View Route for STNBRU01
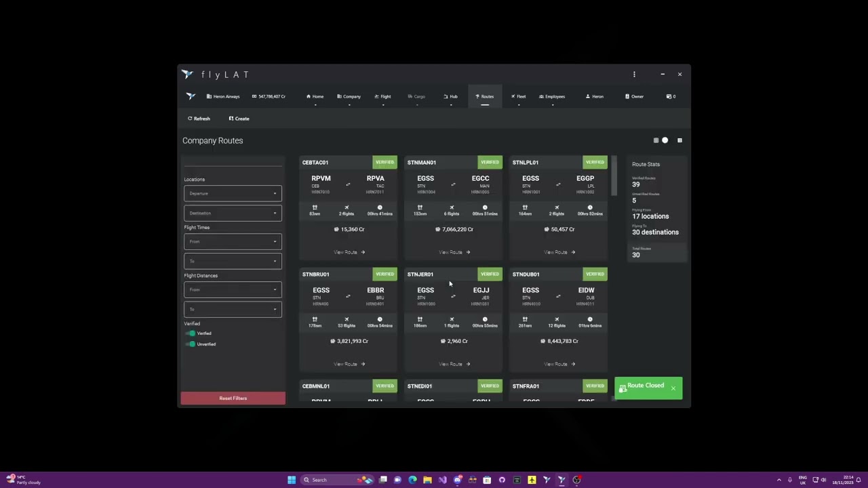Viewport: 868px width, 488px height. coord(349,364)
